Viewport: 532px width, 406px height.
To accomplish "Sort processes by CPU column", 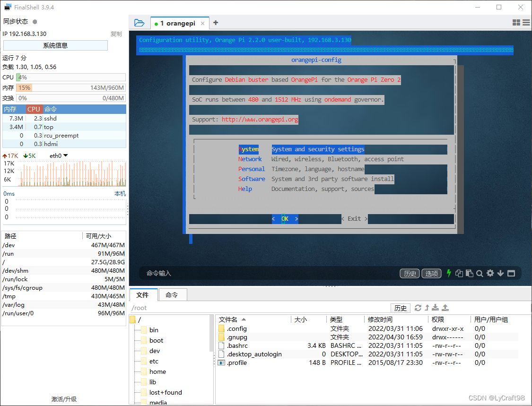I will click(34, 109).
